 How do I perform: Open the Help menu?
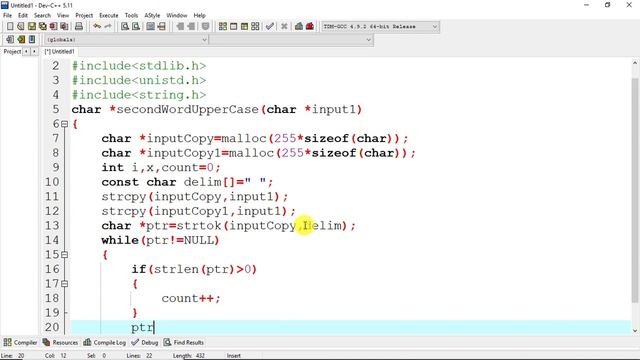coord(199,16)
